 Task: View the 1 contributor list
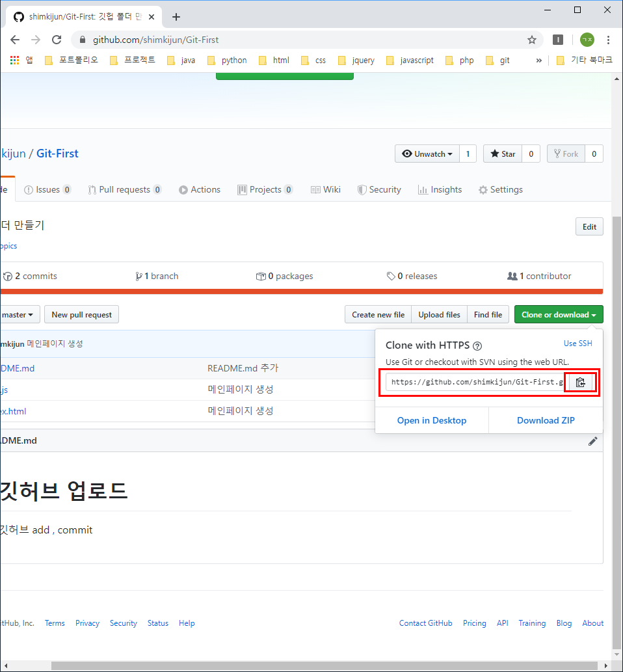click(539, 276)
